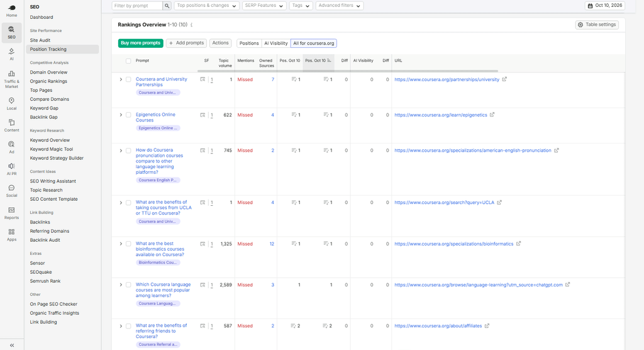This screenshot has width=644, height=350.
Task: Open SERP Features dropdown
Action: 264,6
